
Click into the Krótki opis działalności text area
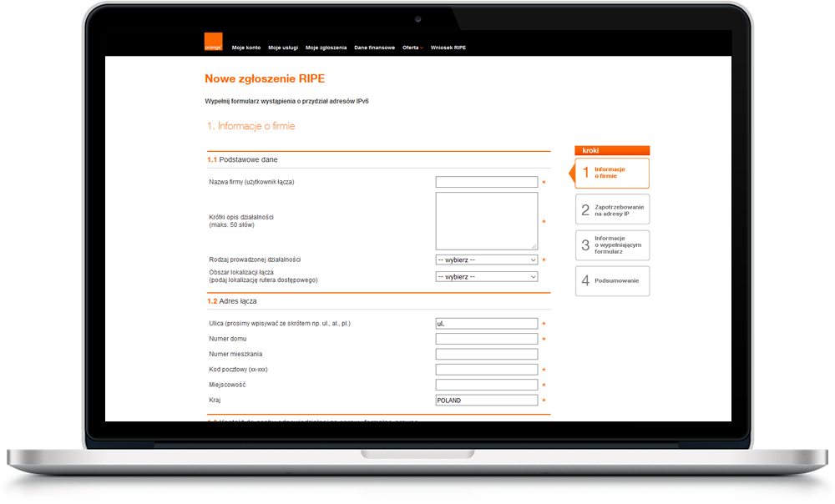487,221
